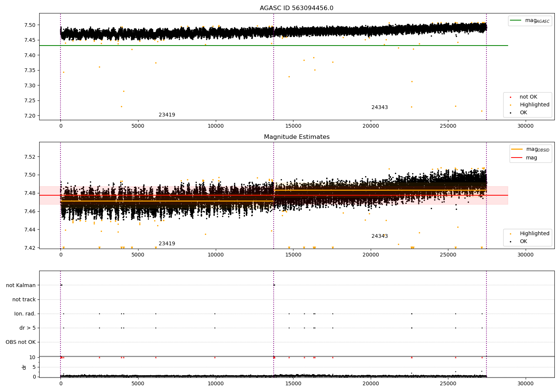The height and width of the screenshot is (392, 560).
Task: Click x-tick 5000 under the top plot
Action: pyautogui.click(x=138, y=126)
